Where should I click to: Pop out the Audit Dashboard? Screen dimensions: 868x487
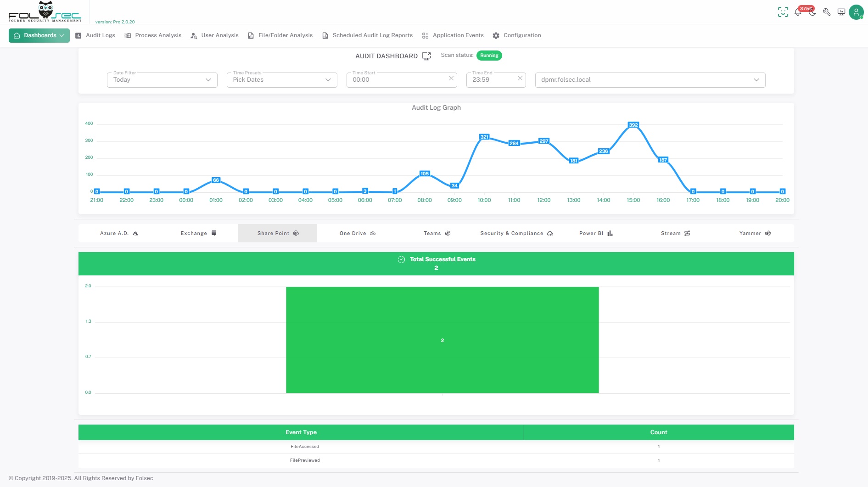pos(426,56)
